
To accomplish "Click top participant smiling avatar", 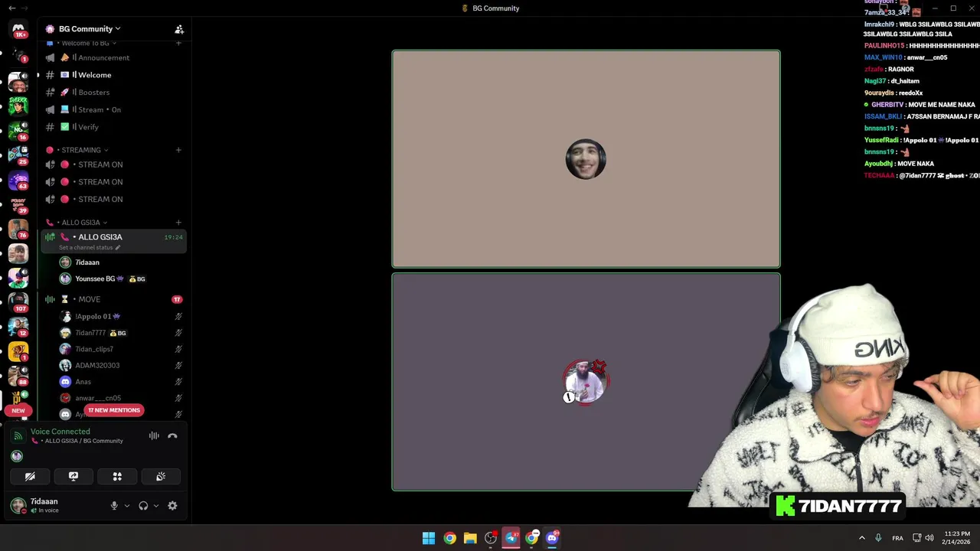I will coord(586,159).
